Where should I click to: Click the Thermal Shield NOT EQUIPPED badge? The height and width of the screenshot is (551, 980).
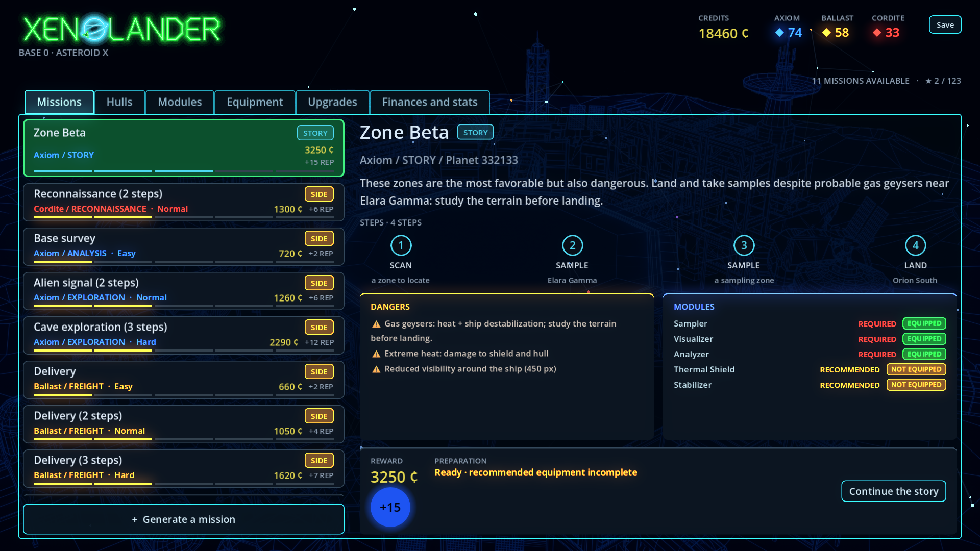pos(916,369)
